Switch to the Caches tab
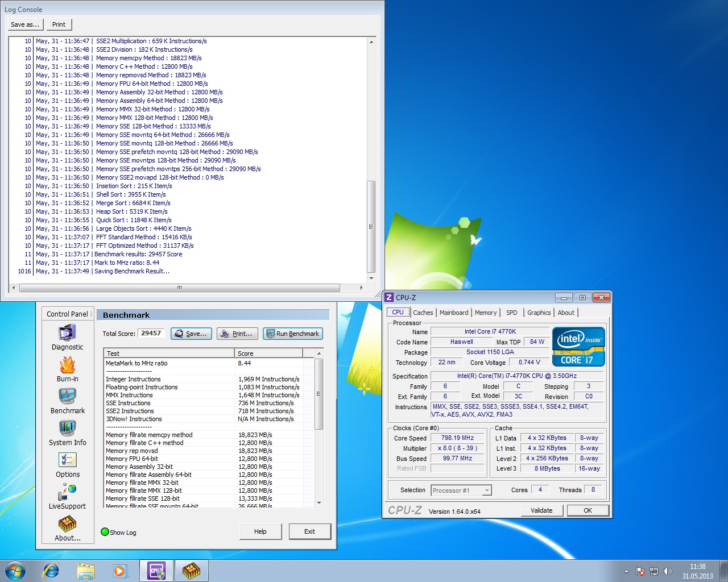The image size is (728, 582). pos(423,313)
